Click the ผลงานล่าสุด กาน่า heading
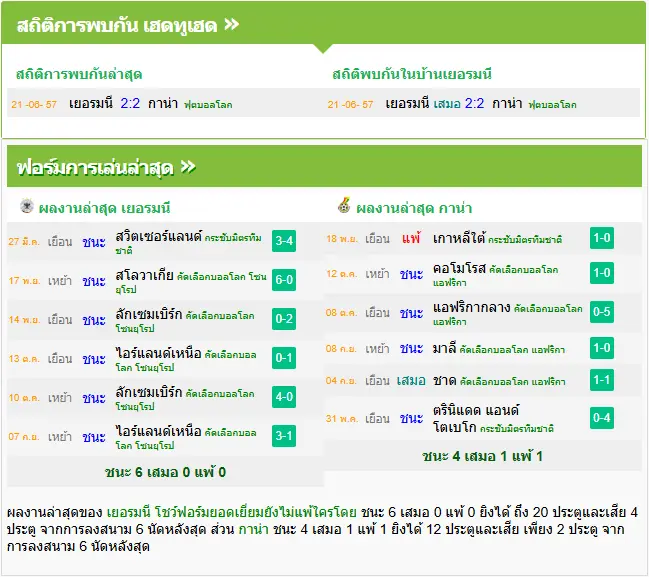 click(414, 208)
